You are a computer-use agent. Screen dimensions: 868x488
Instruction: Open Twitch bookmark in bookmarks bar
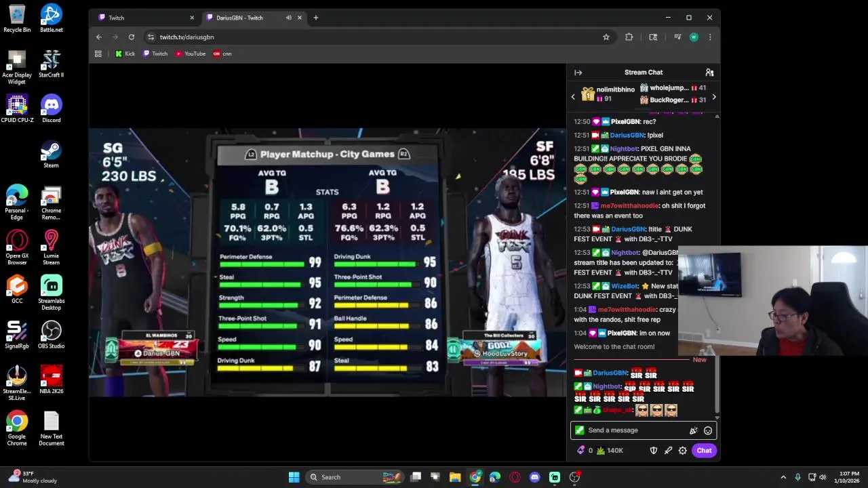click(155, 54)
